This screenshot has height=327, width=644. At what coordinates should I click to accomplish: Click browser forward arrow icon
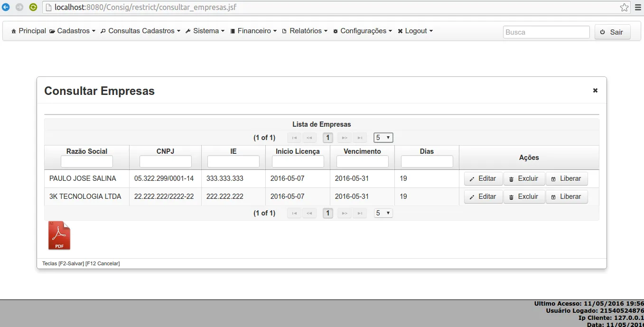tap(19, 7)
